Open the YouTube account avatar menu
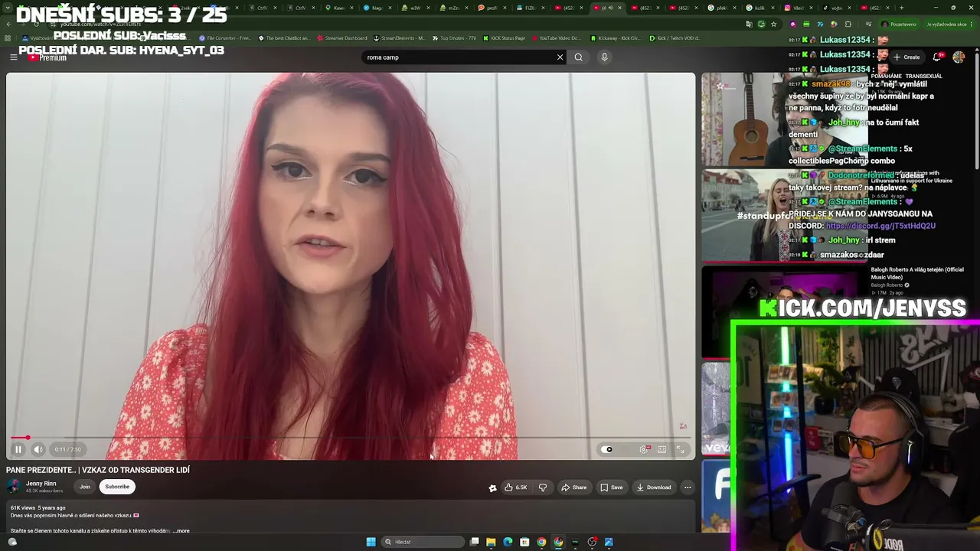Screen dimensions: 980x551 959,57
